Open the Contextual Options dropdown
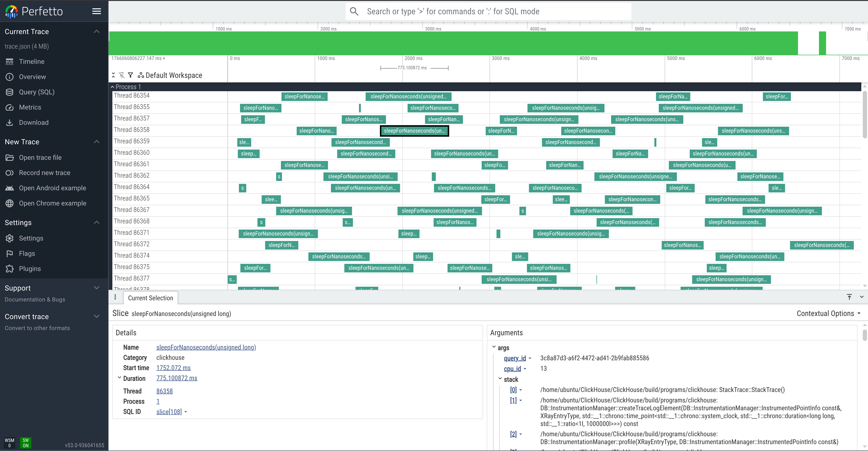Image resolution: width=868 pixels, height=451 pixels. [x=828, y=313]
